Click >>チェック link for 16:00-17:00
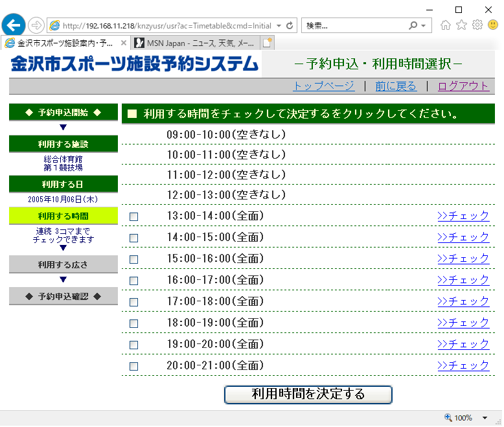 [463, 280]
